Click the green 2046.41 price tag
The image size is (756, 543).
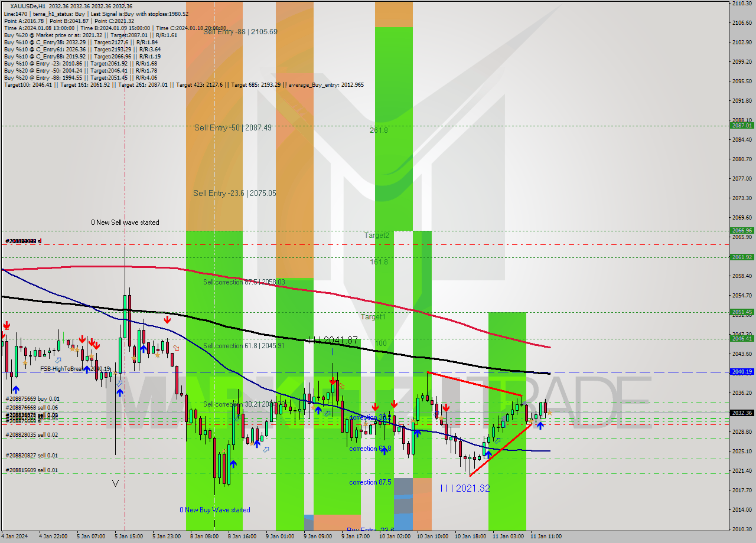coord(742,338)
